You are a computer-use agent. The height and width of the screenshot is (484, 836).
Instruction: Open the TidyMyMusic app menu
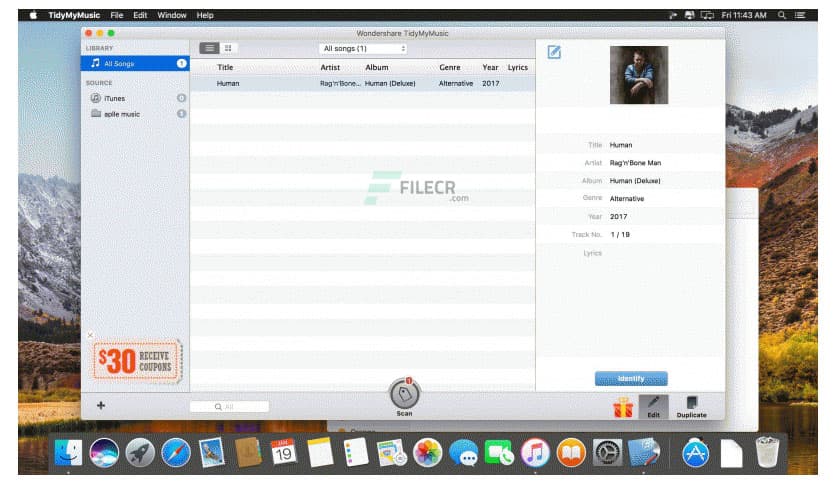click(x=74, y=15)
